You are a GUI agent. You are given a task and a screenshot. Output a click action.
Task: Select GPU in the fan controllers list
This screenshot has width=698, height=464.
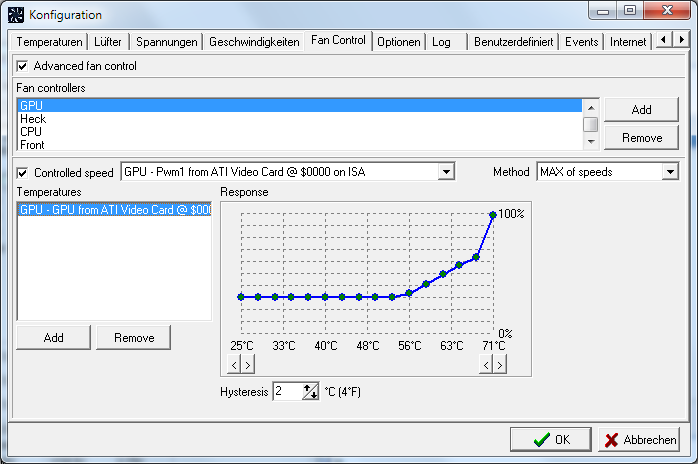click(x=300, y=106)
